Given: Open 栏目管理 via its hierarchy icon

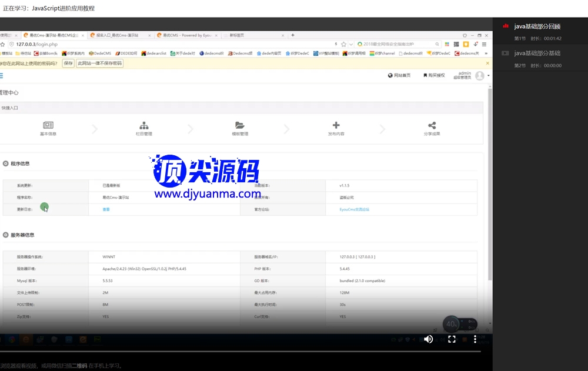Looking at the screenshot, I should tap(144, 126).
